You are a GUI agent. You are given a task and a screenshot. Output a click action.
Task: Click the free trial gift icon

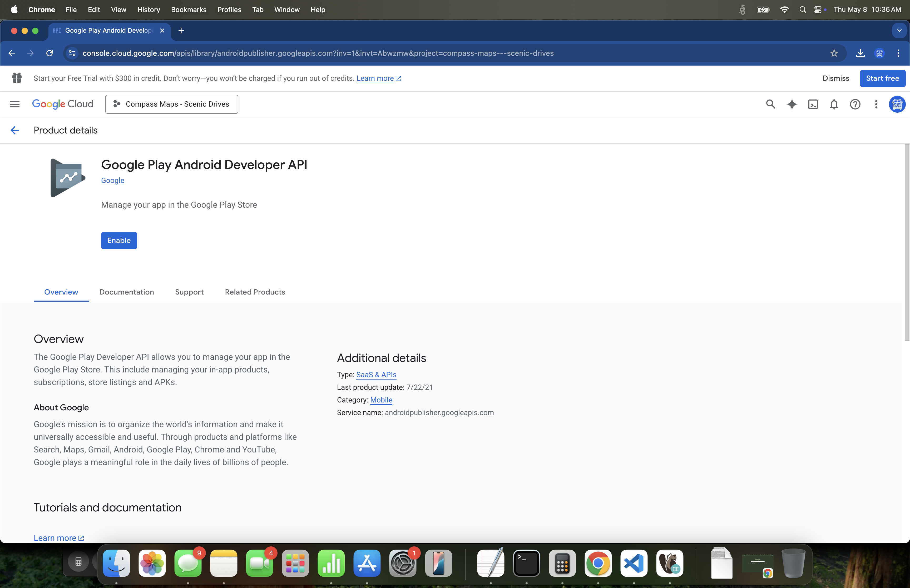(17, 78)
